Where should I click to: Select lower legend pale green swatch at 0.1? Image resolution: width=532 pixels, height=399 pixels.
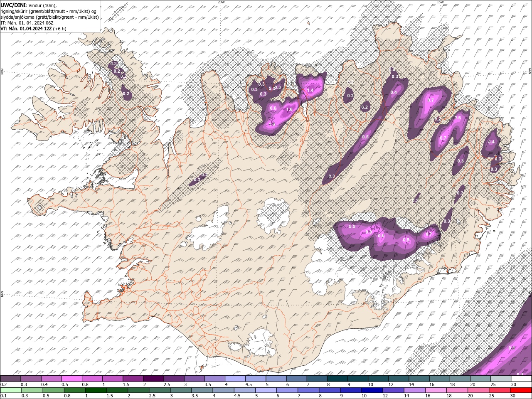pyautogui.click(x=11, y=390)
